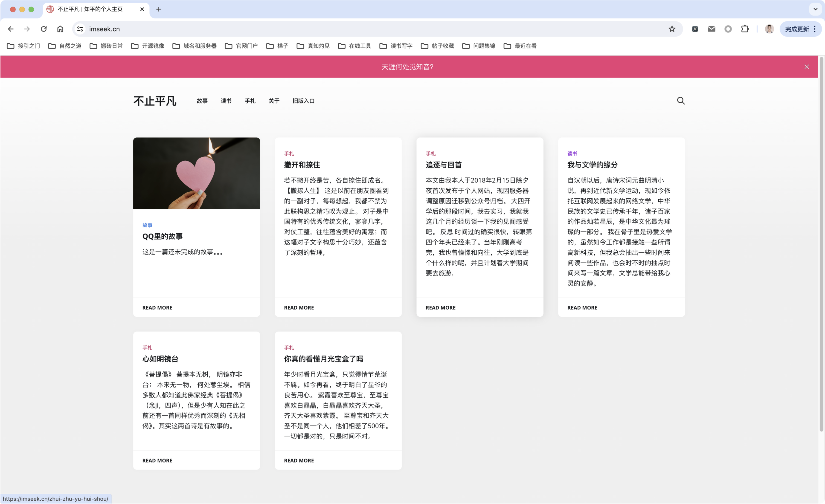Open the 在线工具 bookmarks folder
Viewport: 825px width, 504px height.
pyautogui.click(x=354, y=46)
